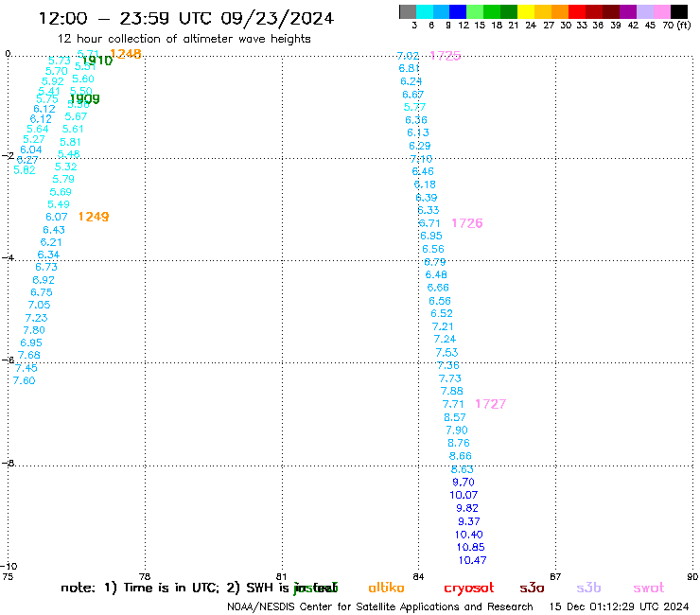Click the 6.52 wave height value
The height and width of the screenshot is (615, 700).
pos(442,313)
